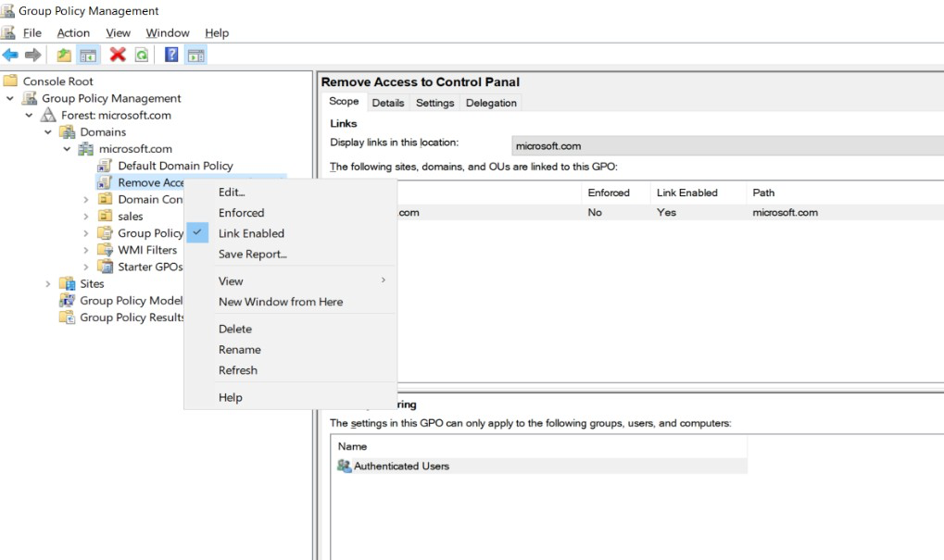
Task: Expand the Domain Controllers tree node
Action: (x=85, y=199)
